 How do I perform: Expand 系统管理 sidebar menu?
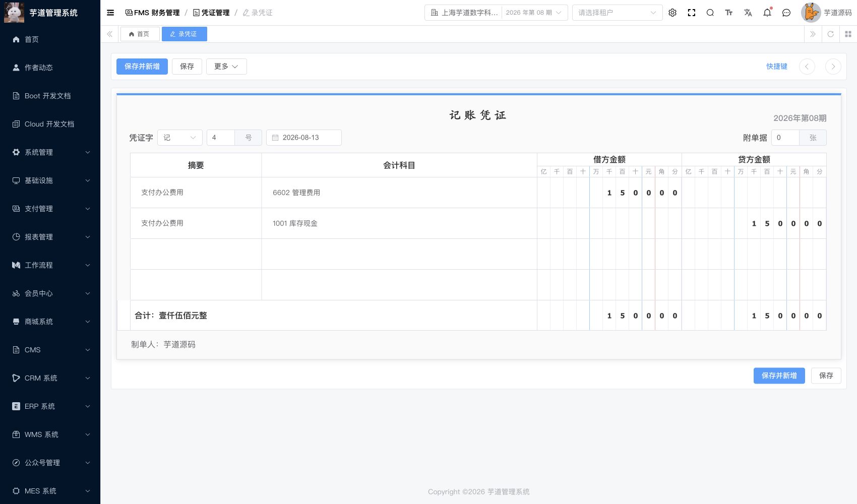[x=50, y=152]
